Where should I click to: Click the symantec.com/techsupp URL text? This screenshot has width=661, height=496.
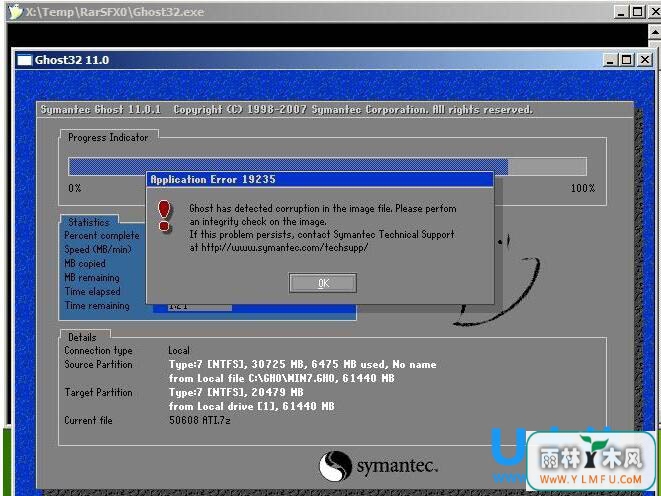coord(285,247)
